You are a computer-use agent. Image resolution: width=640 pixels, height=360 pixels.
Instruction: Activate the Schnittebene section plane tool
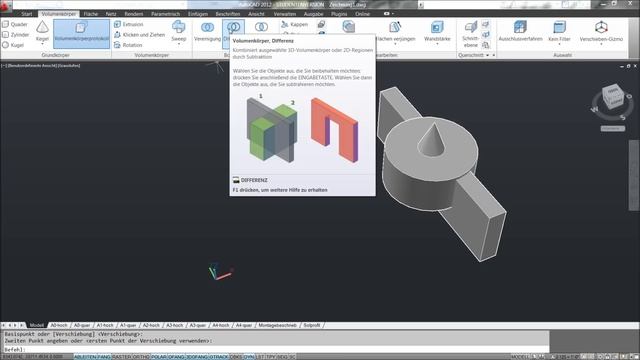pyautogui.click(x=471, y=34)
